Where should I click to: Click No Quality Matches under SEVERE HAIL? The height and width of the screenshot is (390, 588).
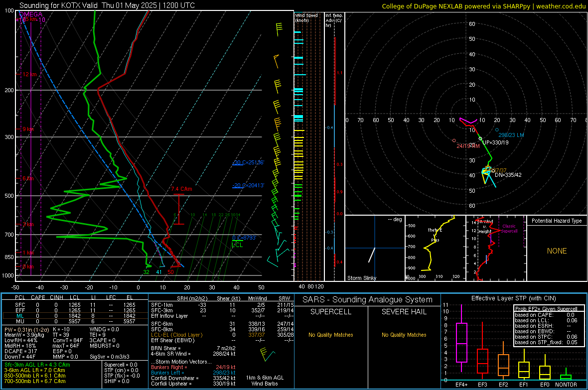point(404,335)
